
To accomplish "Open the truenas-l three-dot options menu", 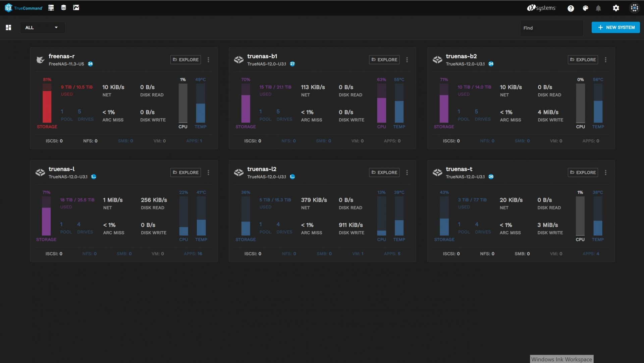I will pyautogui.click(x=208, y=173).
